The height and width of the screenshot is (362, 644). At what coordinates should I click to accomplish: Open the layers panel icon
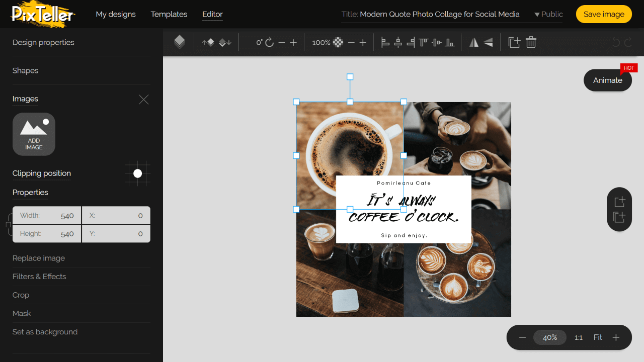coord(180,42)
